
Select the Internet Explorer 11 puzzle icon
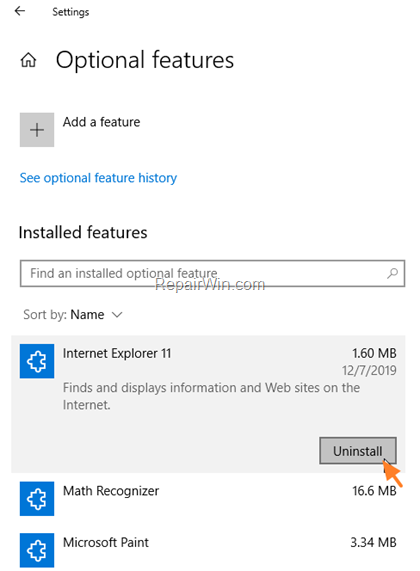click(37, 361)
